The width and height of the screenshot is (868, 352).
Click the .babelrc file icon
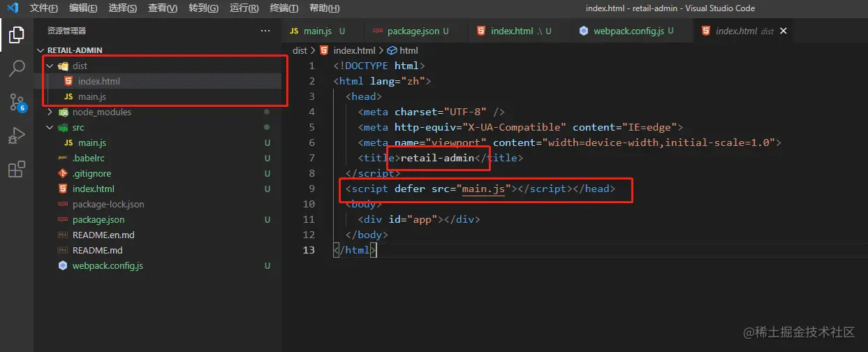point(63,158)
